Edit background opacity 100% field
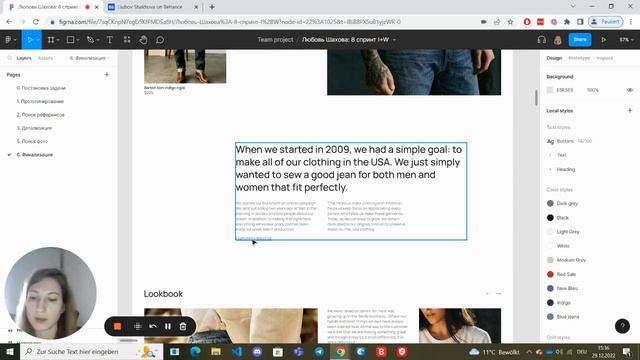This screenshot has width=640, height=360. [593, 90]
